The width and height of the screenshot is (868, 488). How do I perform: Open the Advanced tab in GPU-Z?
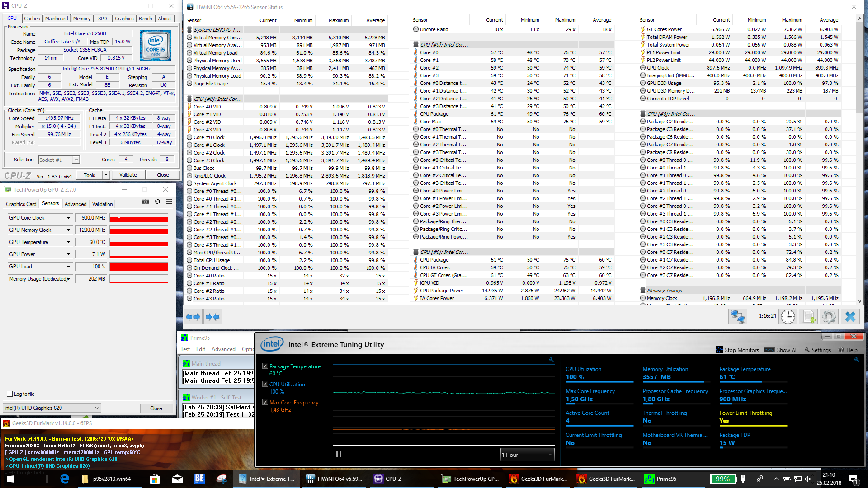75,204
